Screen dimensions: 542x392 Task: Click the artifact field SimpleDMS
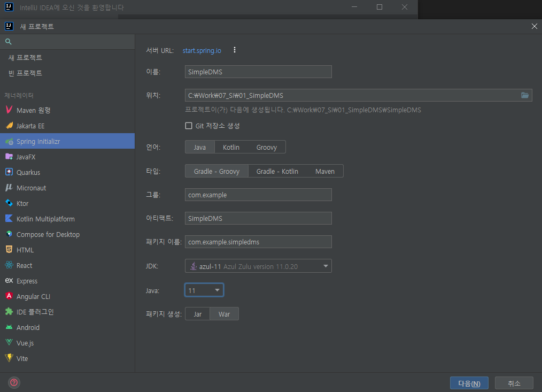pyautogui.click(x=258, y=218)
